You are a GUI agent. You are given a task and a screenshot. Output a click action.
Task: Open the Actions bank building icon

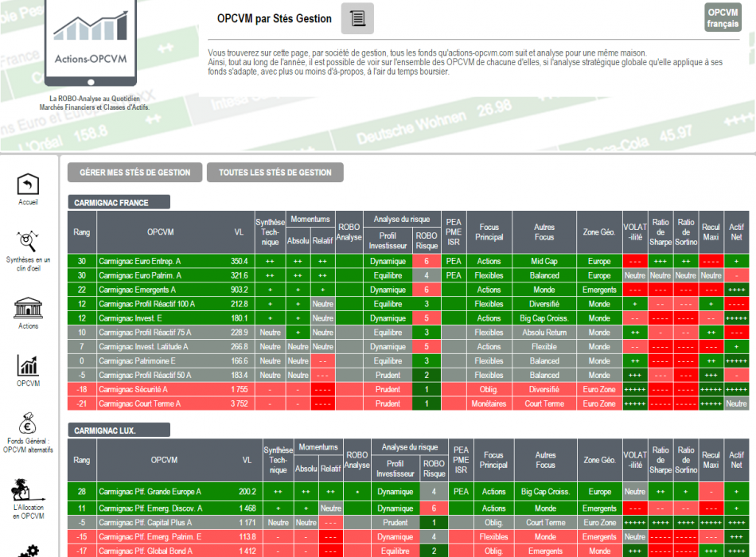coord(28,308)
